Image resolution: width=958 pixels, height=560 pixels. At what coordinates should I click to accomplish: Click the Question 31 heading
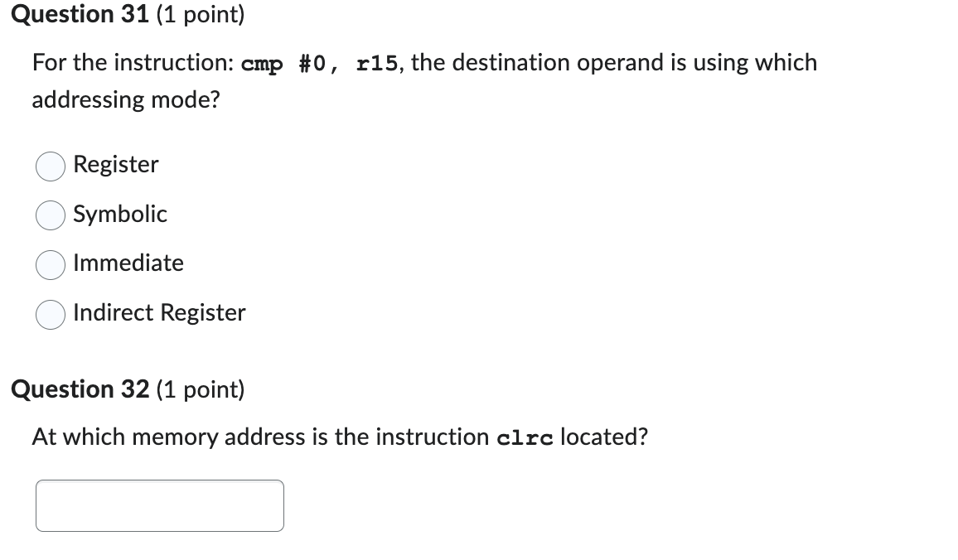click(80, 14)
